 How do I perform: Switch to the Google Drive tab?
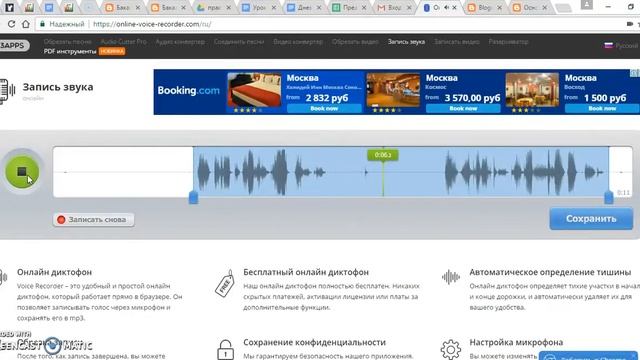pos(213,7)
